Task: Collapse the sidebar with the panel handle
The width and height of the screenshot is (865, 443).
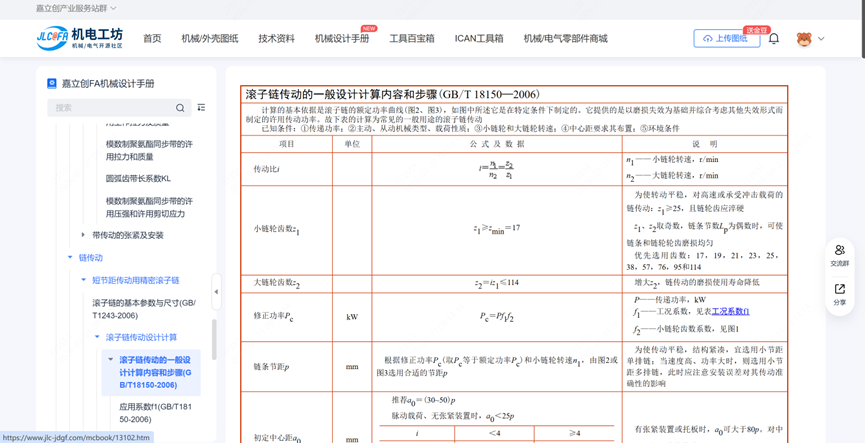Action: click(216, 292)
